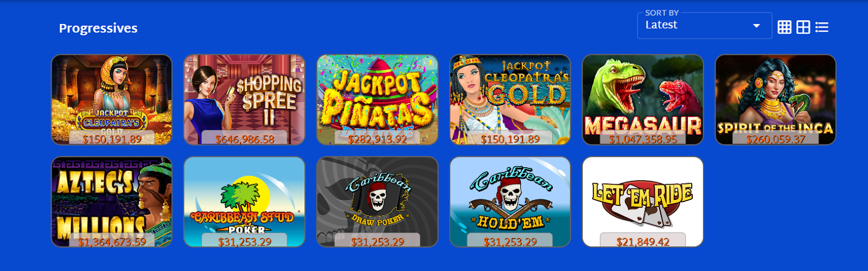Image resolution: width=868 pixels, height=271 pixels.
Task: Switch to list view icon
Action: [x=822, y=27]
